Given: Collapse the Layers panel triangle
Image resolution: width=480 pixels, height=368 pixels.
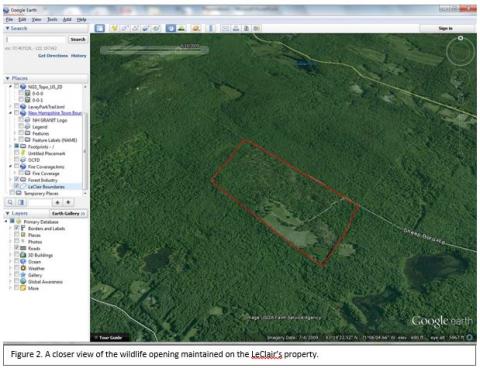Looking at the screenshot, I should [7, 213].
